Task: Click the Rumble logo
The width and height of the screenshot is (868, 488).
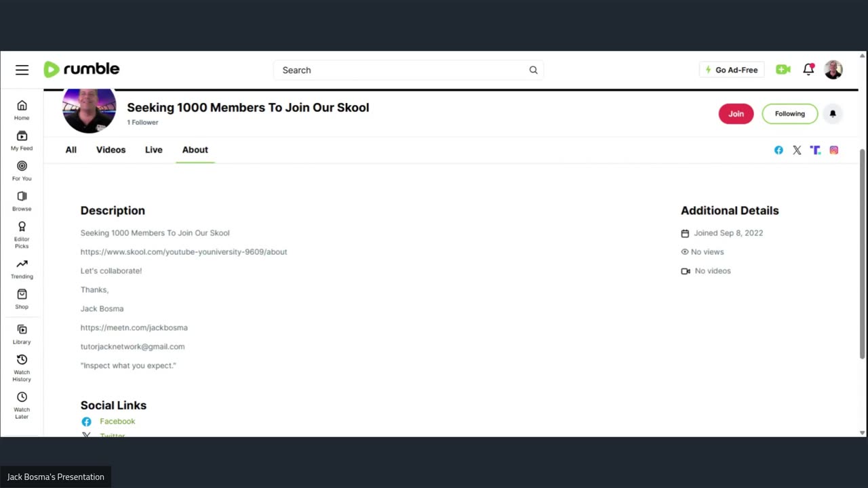Action: coord(81,69)
